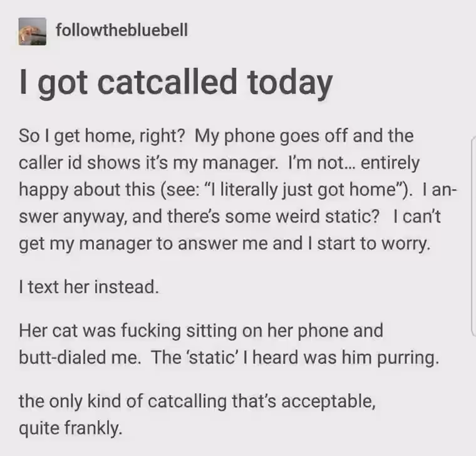Viewport: 476px width, 456px height.
Task: Click the sentence ending 'was him purring.'
Action: [x=295, y=357]
